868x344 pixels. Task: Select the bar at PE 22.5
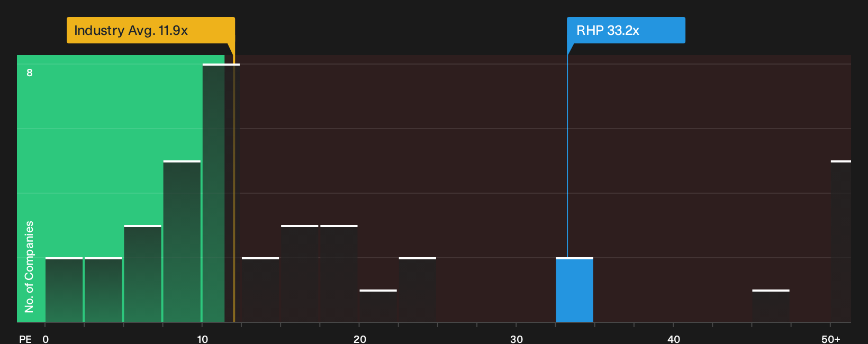tap(418, 290)
